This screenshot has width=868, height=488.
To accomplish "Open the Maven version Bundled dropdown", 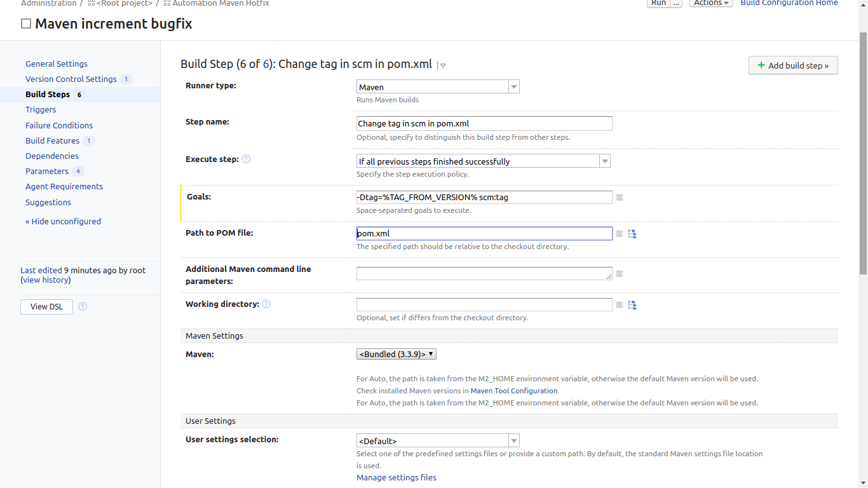I will coord(397,354).
